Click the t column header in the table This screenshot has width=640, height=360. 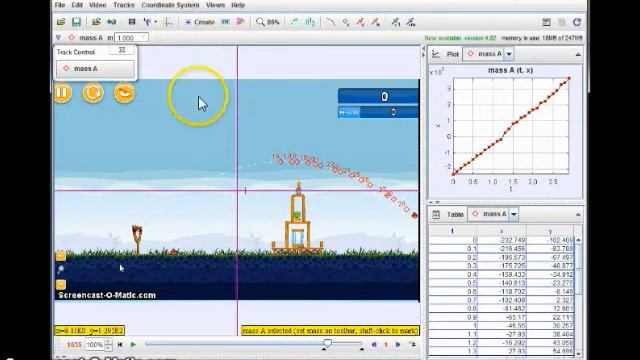(453, 231)
